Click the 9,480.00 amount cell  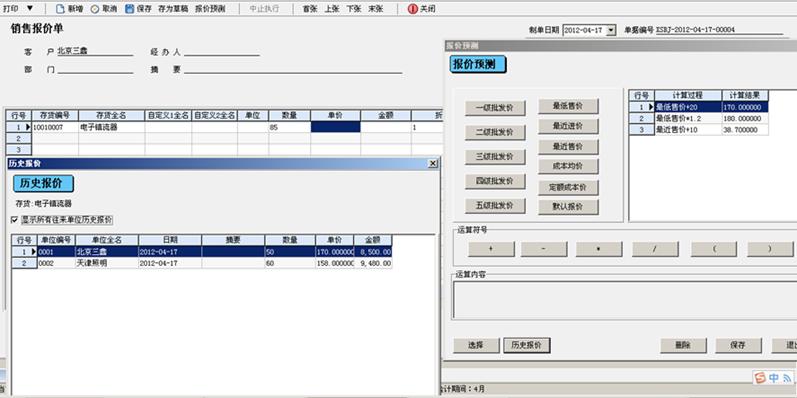click(373, 263)
